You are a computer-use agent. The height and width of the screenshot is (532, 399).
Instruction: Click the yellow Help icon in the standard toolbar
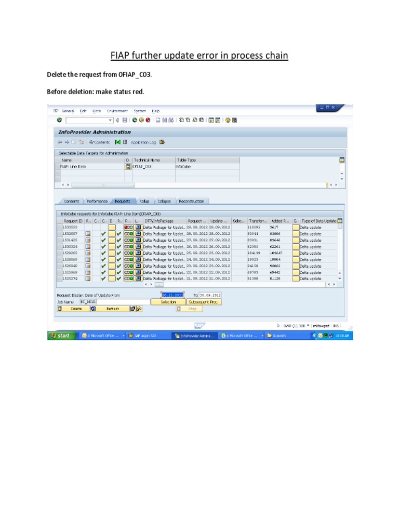click(228, 120)
